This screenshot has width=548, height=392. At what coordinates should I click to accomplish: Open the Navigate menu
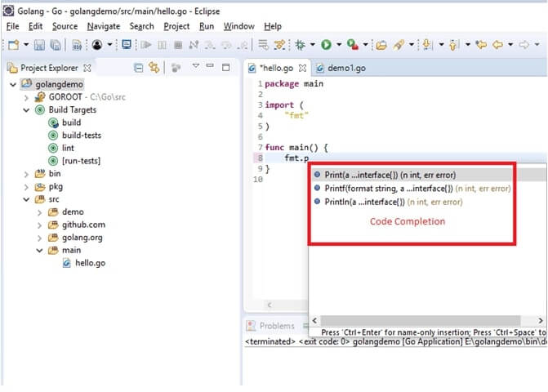(103, 26)
